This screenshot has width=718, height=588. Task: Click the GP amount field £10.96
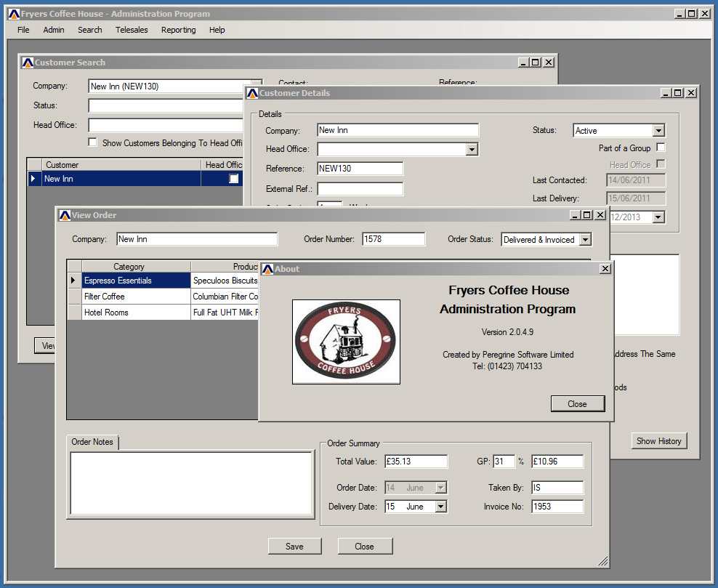pos(557,462)
